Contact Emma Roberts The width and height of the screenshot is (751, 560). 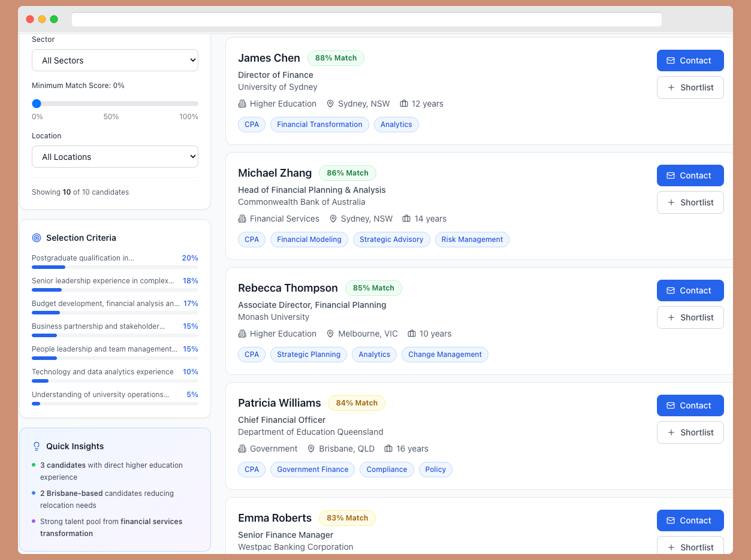pos(690,520)
